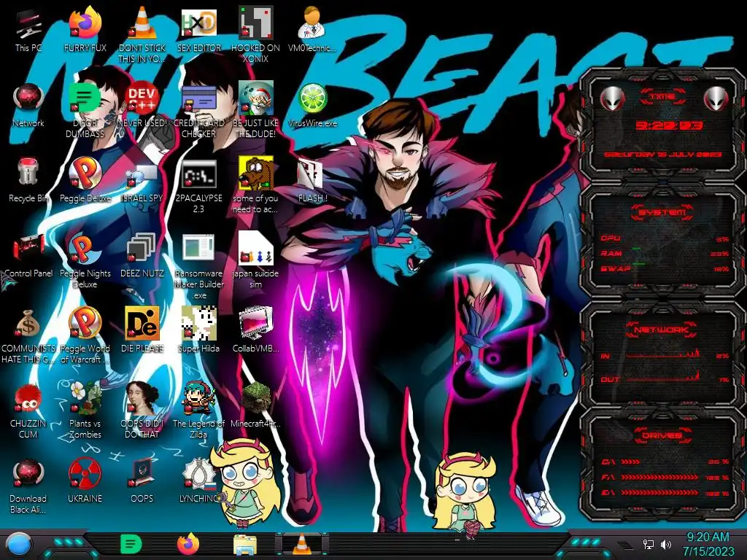Open the Control Panel desktop icon
Image resolution: width=747 pixels, height=560 pixels.
coord(28,255)
